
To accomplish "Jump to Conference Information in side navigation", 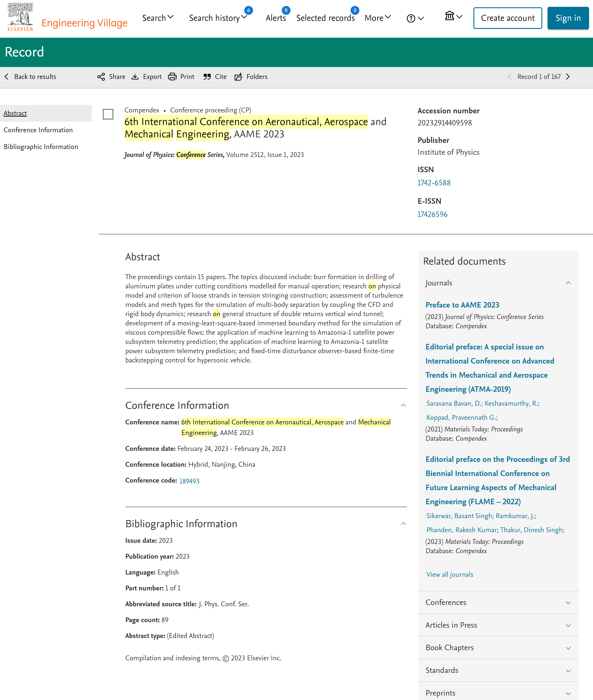I will point(38,130).
